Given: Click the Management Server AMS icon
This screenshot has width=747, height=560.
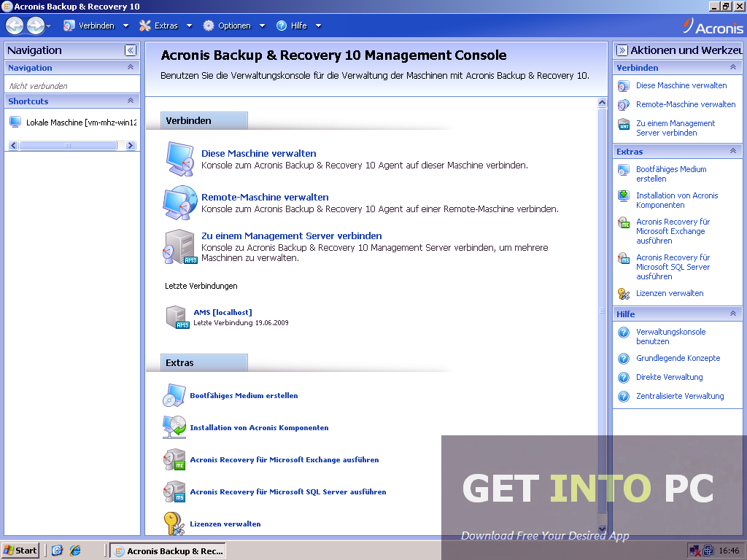Looking at the screenshot, I should [180, 246].
